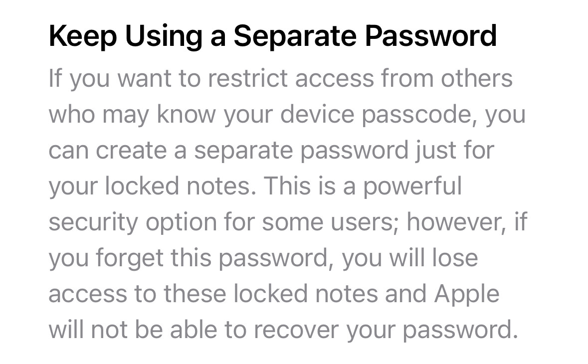Screen dimensions: 588x364
Task: Click the word 'device' in the paragraph
Action: pos(317,114)
